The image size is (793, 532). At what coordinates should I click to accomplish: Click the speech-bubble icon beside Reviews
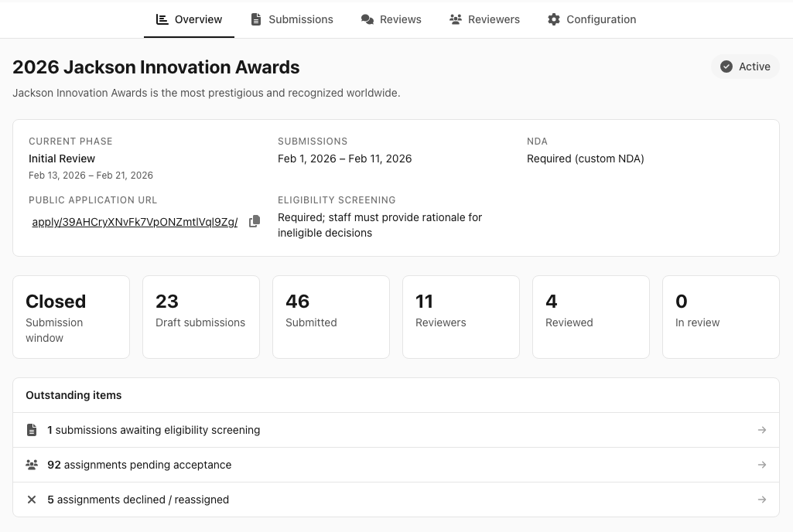coord(367,19)
